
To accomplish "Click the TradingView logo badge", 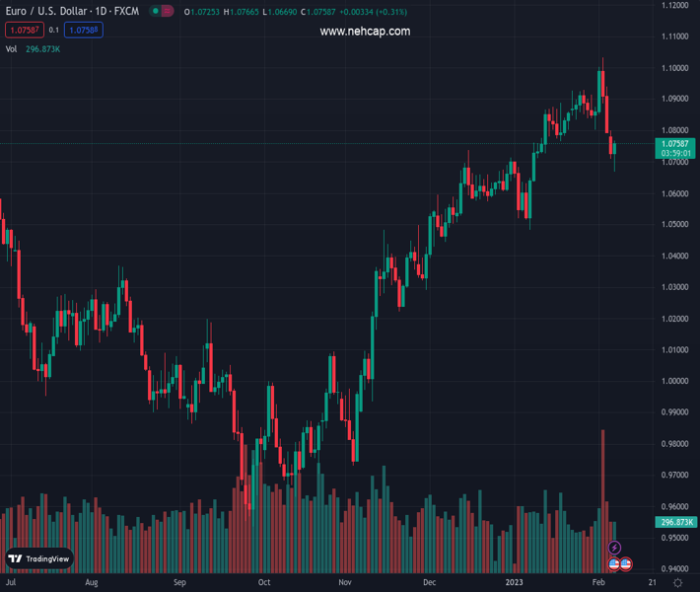I will point(39,558).
